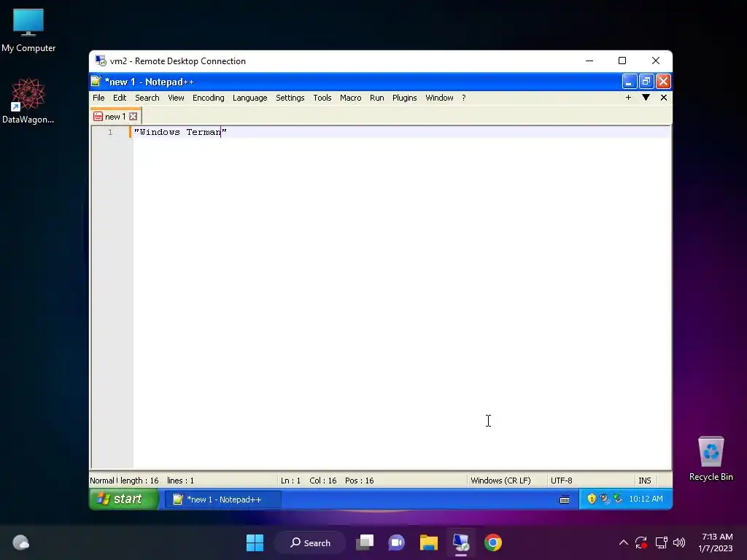Select the DataWagon desktop shortcut
This screenshot has width=747, height=560.
pos(28,101)
